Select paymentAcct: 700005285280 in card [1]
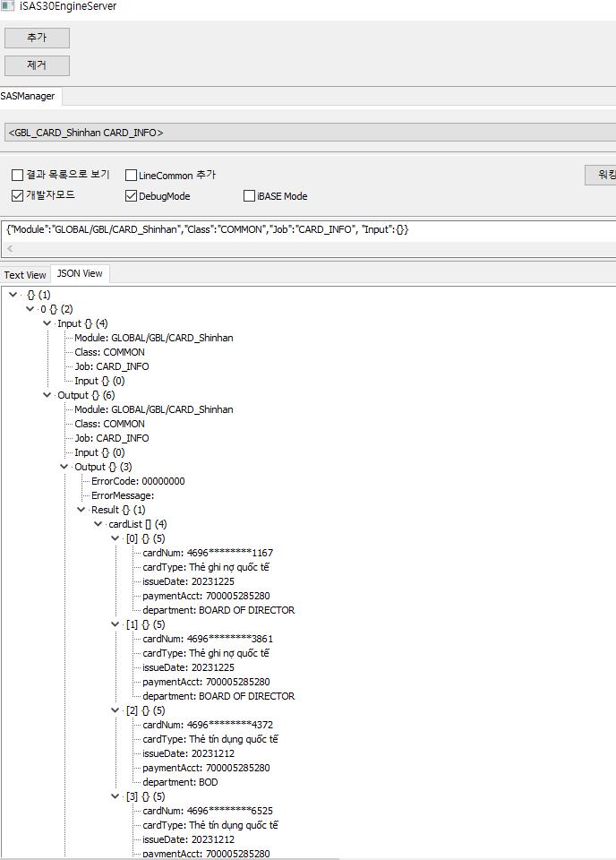Screen dimensions: 616x860 pyautogui.click(x=206, y=682)
